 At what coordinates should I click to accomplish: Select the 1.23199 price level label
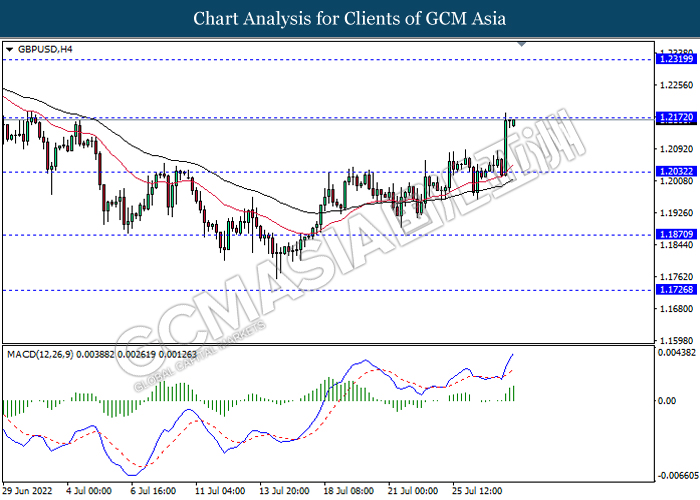tap(676, 59)
